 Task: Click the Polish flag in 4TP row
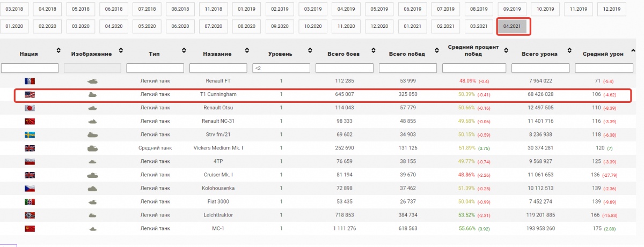pos(29,161)
